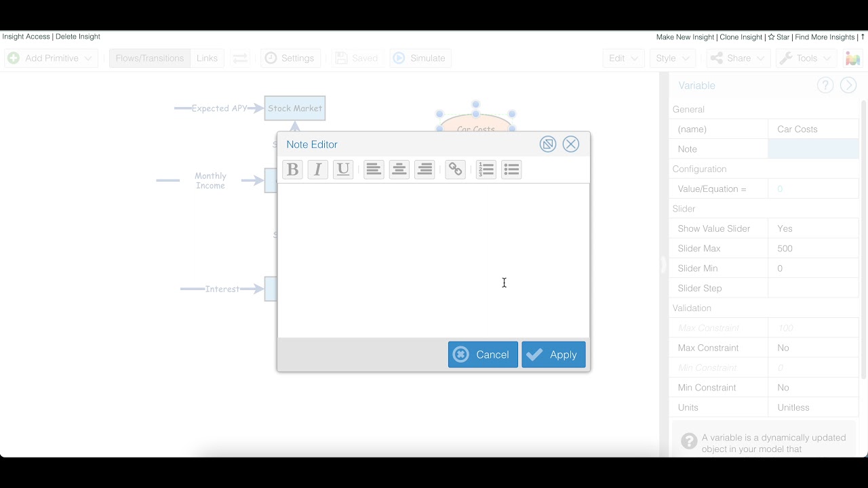Click the Slider Step value field
The width and height of the screenshot is (868, 488).
(x=813, y=288)
